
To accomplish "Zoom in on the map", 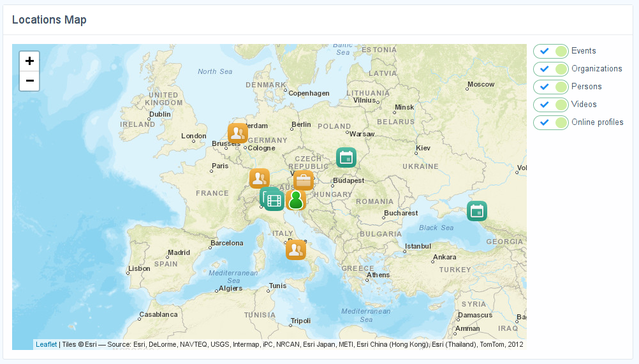I will click(29, 61).
